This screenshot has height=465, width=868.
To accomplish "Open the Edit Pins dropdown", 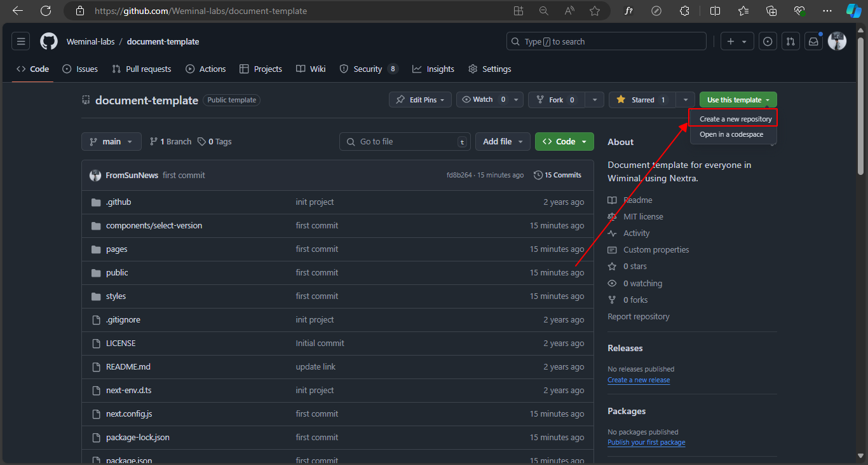I will [420, 100].
